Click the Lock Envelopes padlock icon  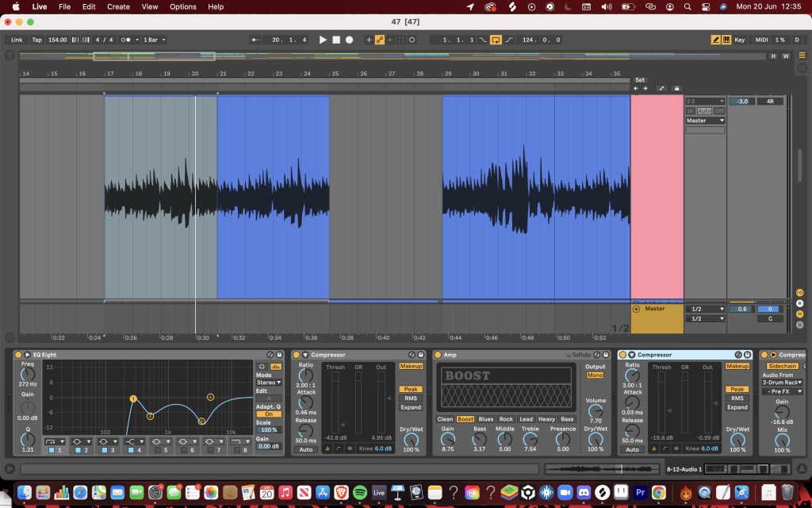click(676, 89)
